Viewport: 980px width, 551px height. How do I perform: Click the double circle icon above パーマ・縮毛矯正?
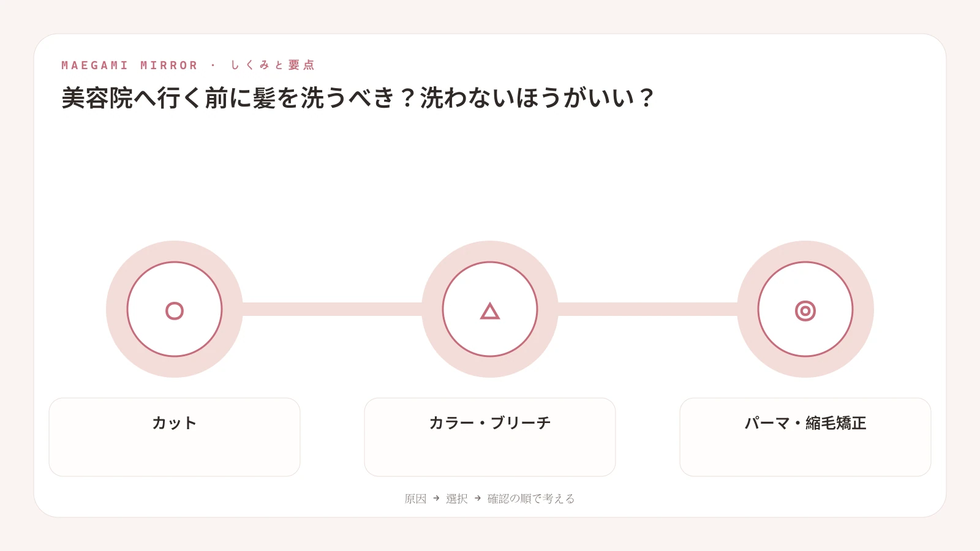point(805,311)
